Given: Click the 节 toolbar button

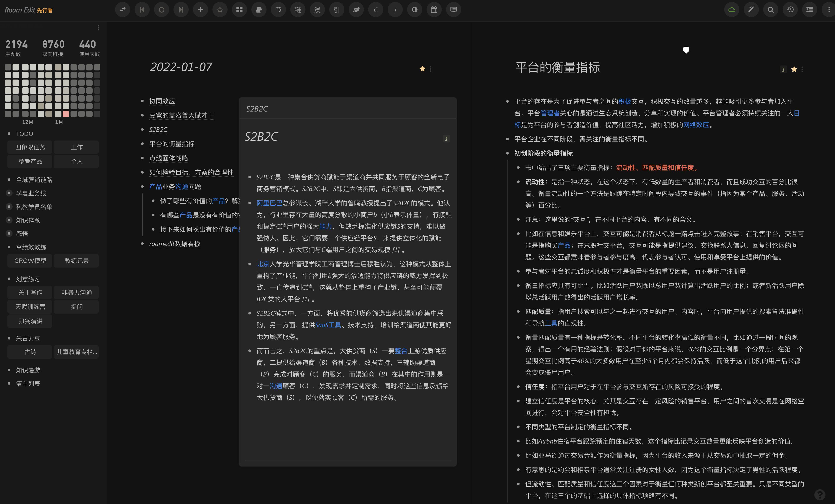Looking at the screenshot, I should (278, 10).
